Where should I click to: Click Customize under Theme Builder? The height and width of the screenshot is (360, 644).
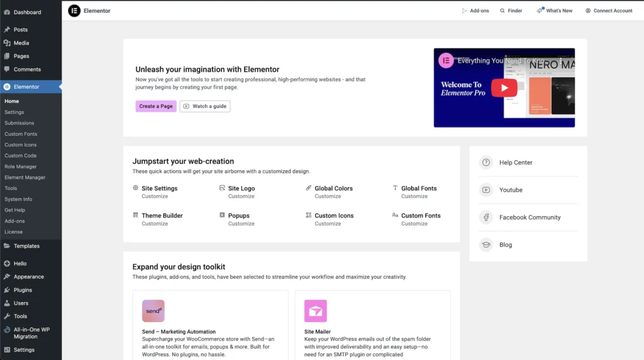point(155,224)
